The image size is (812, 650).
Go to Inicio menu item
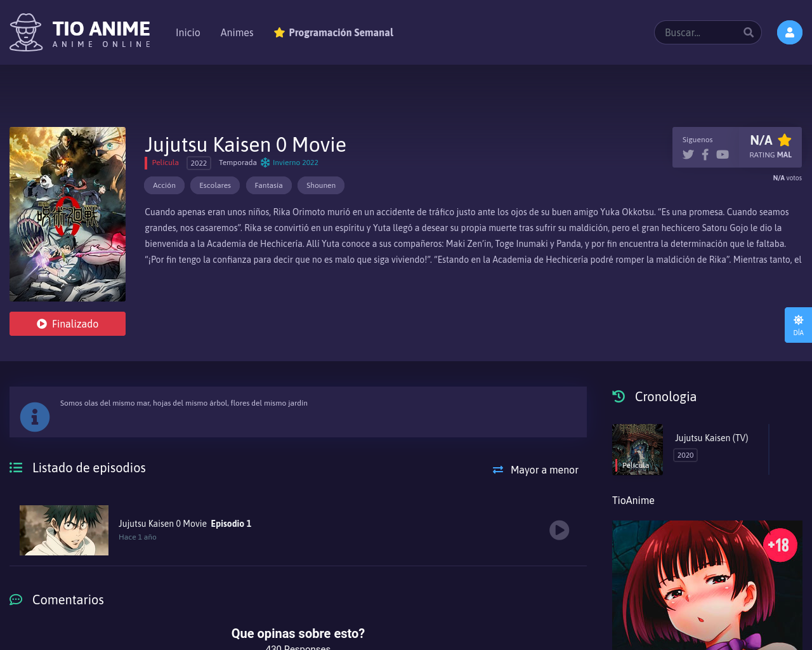coord(188,32)
